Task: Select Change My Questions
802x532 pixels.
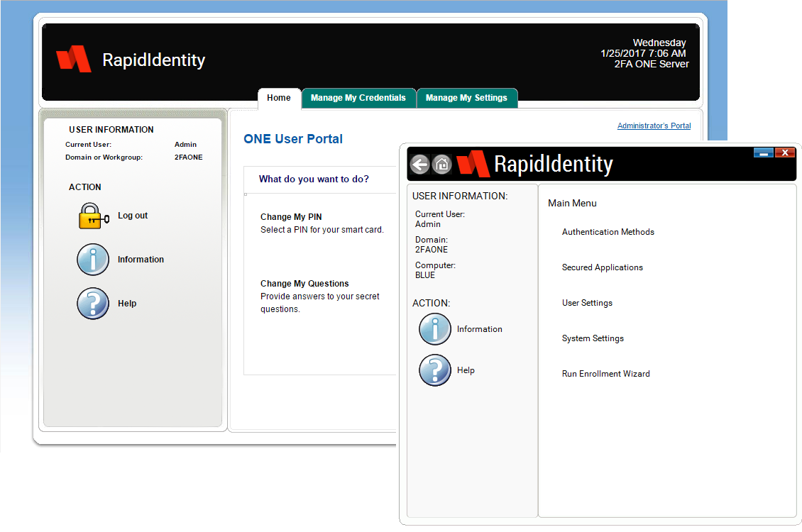Action: point(304,283)
